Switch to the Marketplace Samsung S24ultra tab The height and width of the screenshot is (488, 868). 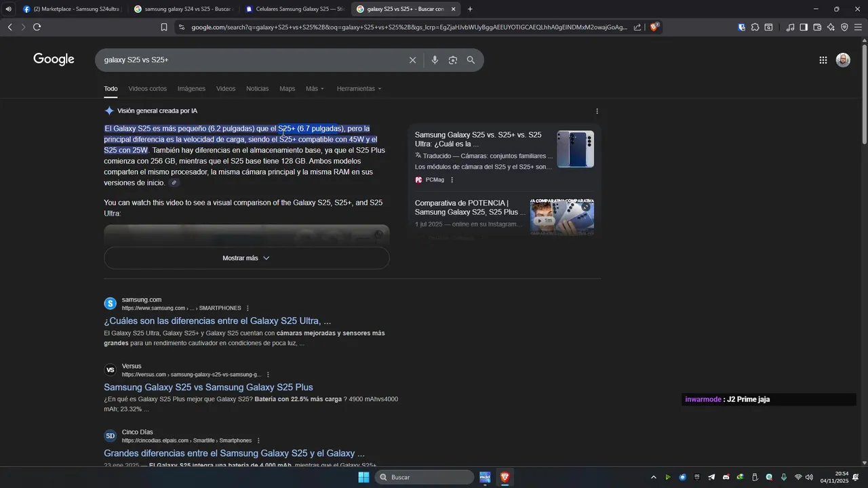click(72, 9)
